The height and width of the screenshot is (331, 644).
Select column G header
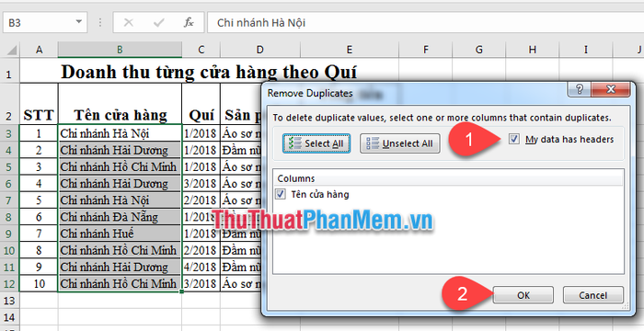tap(479, 50)
